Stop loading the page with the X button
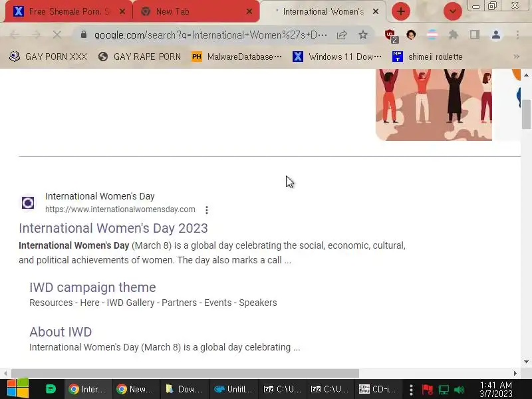Viewport: 532px width, 399px height. click(x=57, y=35)
